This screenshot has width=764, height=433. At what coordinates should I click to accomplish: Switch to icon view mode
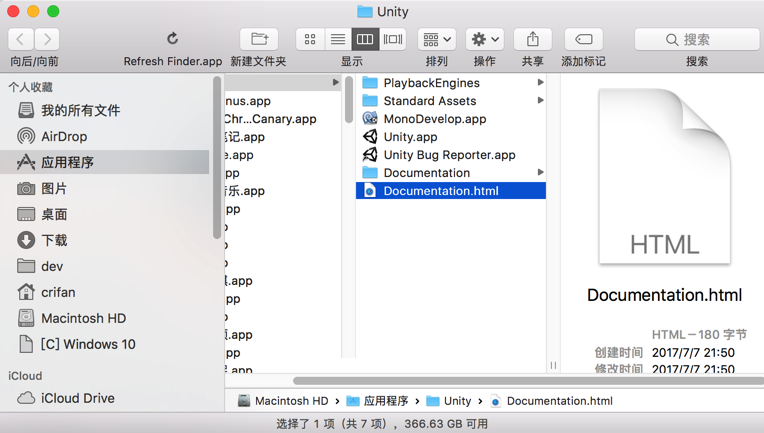[x=310, y=39]
